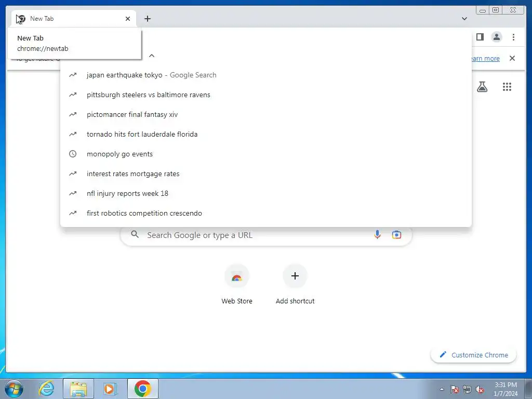Image resolution: width=532 pixels, height=399 pixels.
Task: Open Chrome Labs flask icon
Action: (482, 87)
